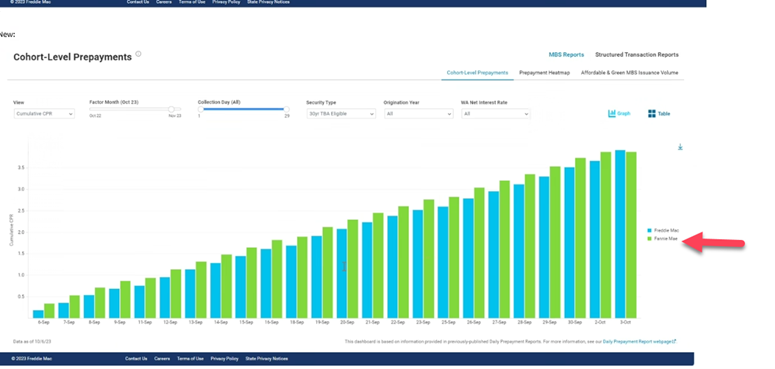775x369 pixels.
Task: Click the Factor Month slider handle
Action: point(172,109)
